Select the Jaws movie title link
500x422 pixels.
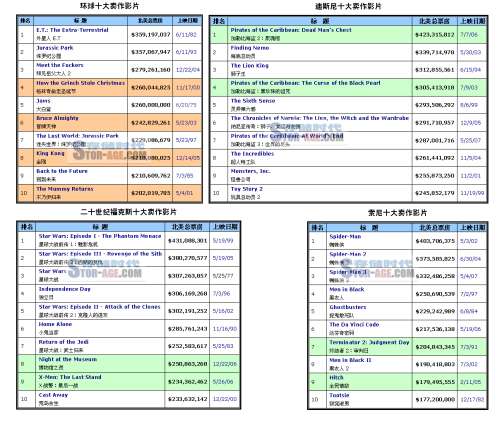[43, 101]
